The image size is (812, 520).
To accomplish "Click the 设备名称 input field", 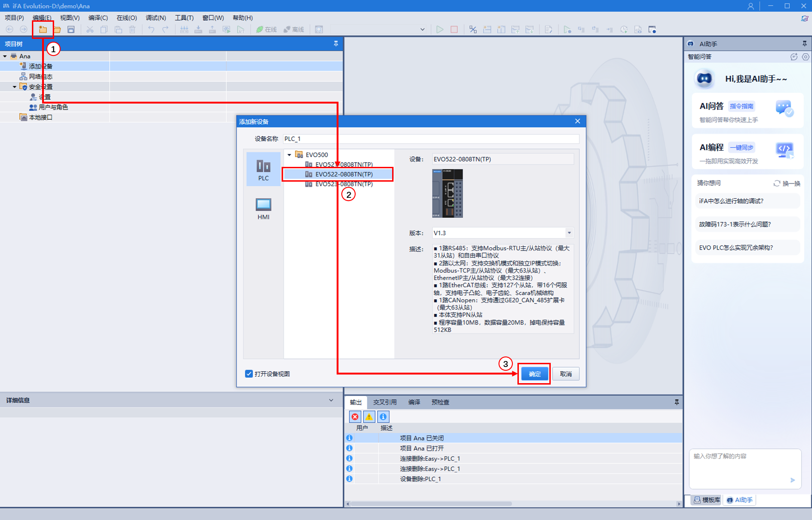I will click(x=431, y=139).
